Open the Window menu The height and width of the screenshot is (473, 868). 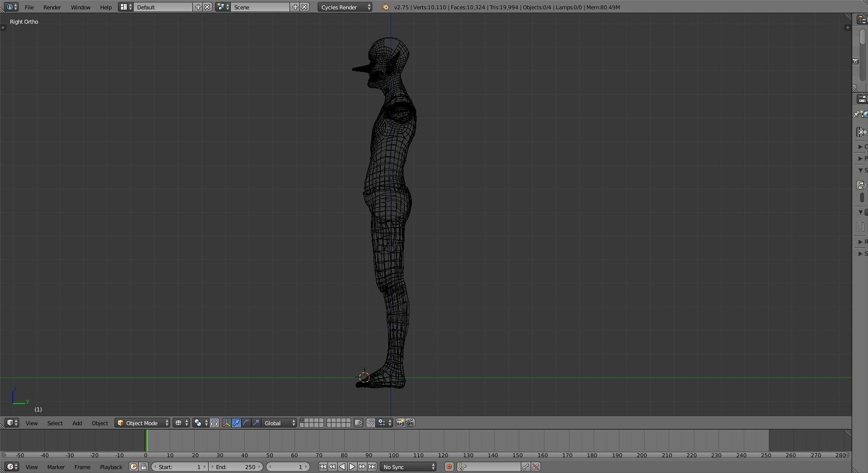click(80, 7)
